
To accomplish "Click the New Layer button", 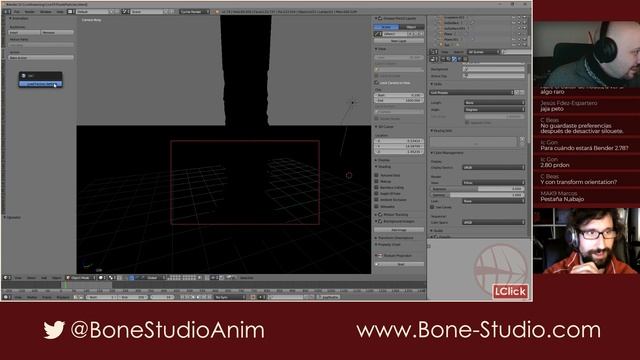I will pyautogui.click(x=399, y=41).
